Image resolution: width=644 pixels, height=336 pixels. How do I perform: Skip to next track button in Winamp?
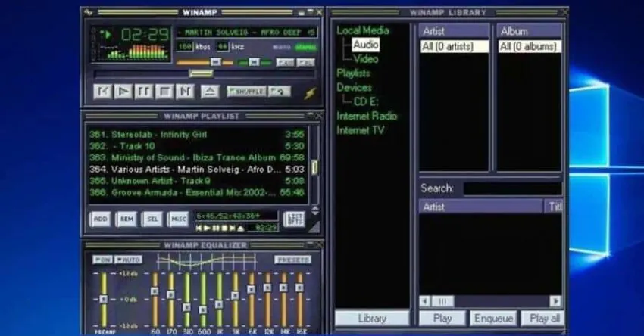click(x=185, y=91)
